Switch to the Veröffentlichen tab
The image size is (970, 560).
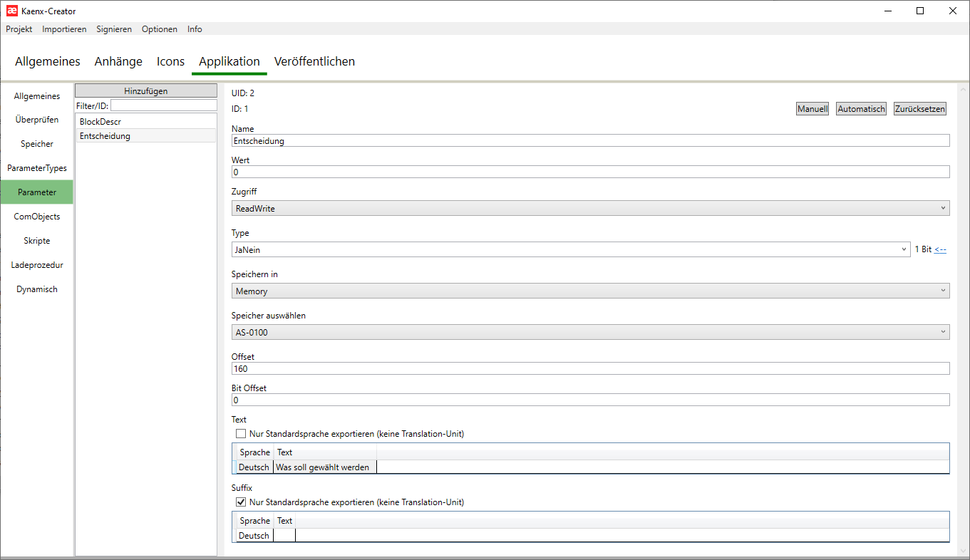(314, 61)
